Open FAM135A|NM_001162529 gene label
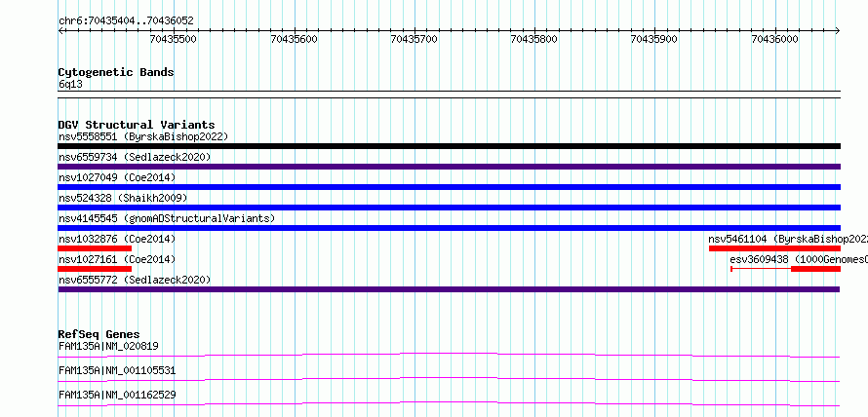 (117, 395)
